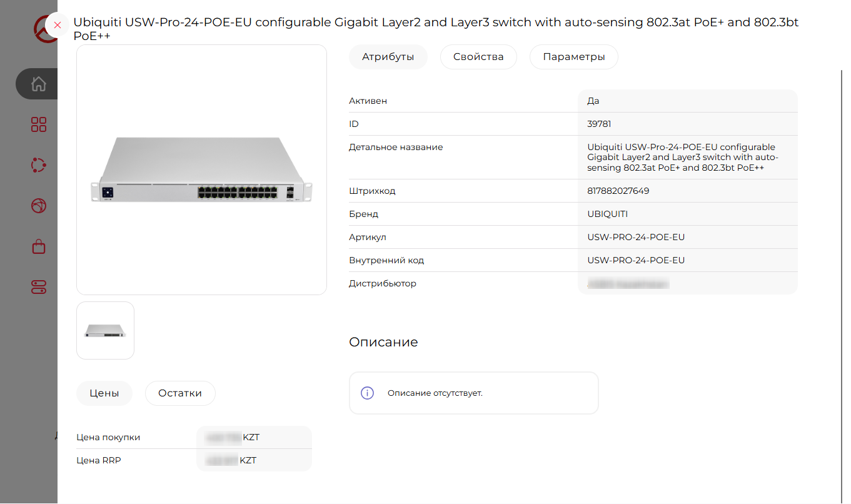Open the server toggles icon in sidebar
This screenshot has width=851, height=504.
[39, 287]
